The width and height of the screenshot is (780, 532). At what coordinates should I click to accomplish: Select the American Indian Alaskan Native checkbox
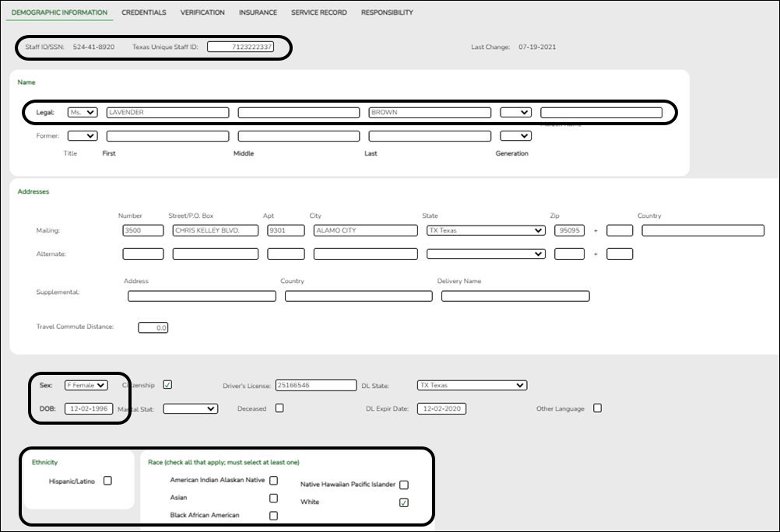[273, 480]
